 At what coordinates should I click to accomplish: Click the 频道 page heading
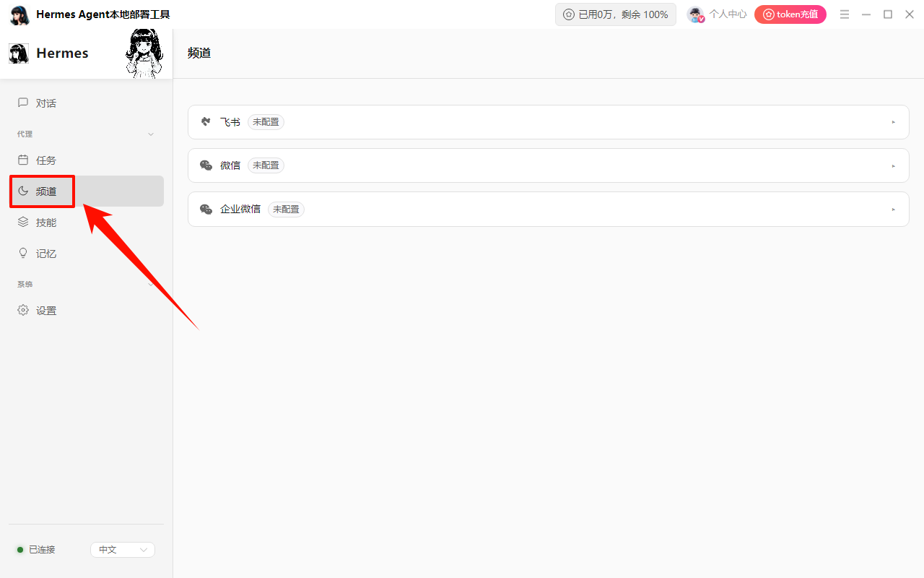tap(199, 53)
